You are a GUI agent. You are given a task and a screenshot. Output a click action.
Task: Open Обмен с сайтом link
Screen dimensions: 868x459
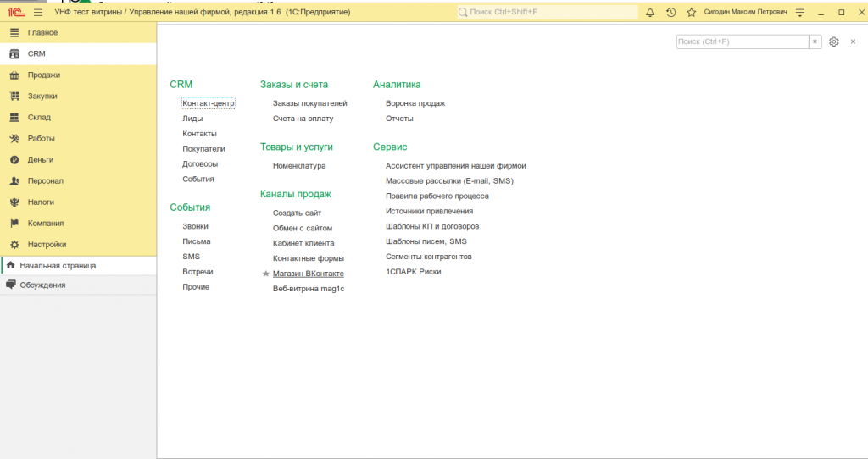[303, 228]
